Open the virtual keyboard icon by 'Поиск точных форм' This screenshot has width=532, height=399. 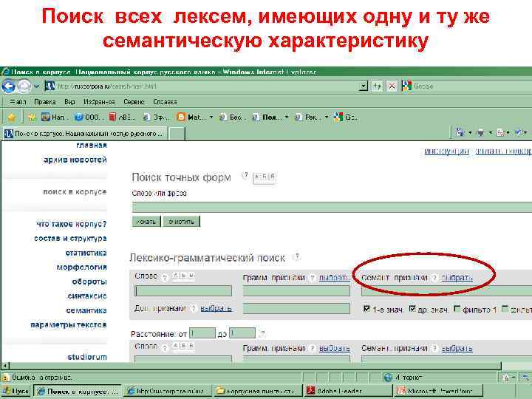coord(265,177)
